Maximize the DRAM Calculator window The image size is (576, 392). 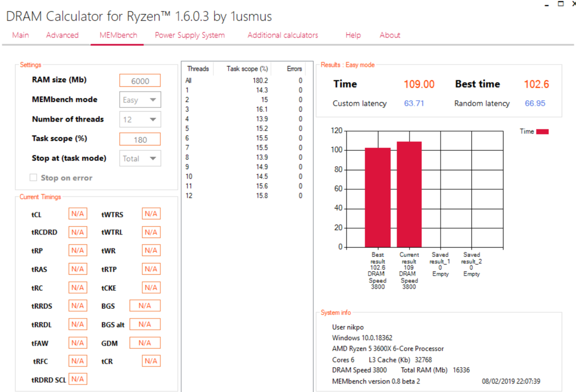(x=561, y=4)
